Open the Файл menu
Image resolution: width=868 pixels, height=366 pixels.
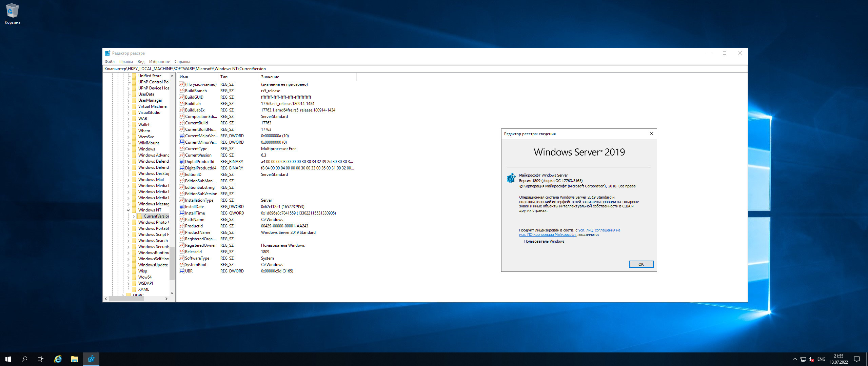coord(110,62)
